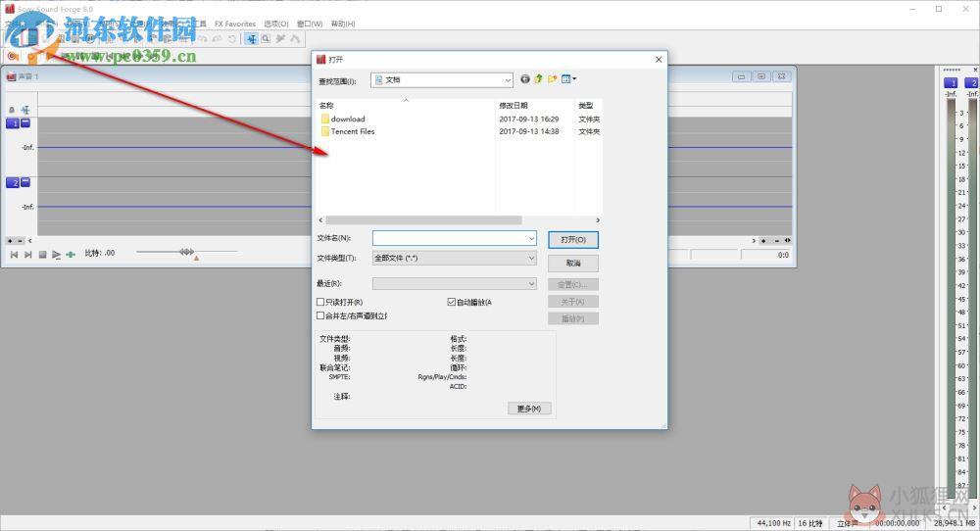Screen dimensions: 980x531
Task: Click the up-one-level icon in the Open dialog
Action: coord(538,79)
